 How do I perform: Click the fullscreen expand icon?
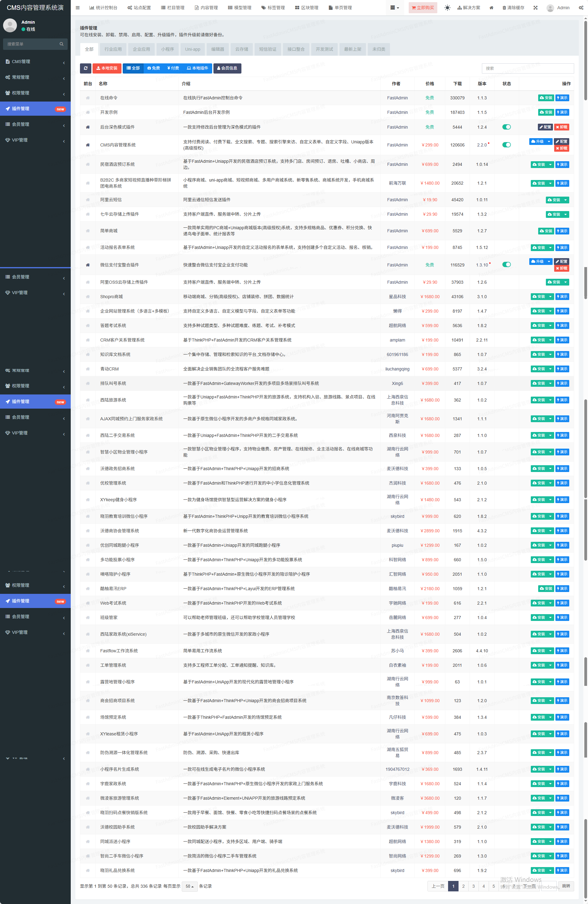pyautogui.click(x=535, y=8)
